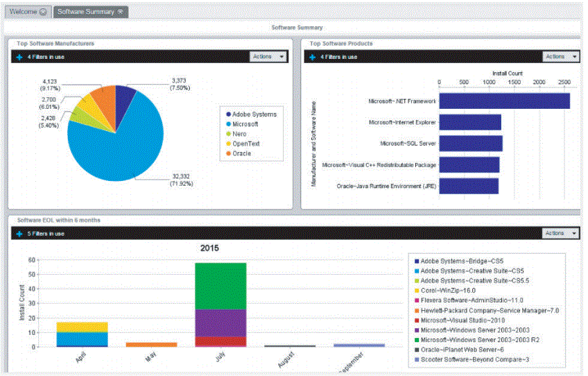Click the 2015 chart title

coord(209,248)
